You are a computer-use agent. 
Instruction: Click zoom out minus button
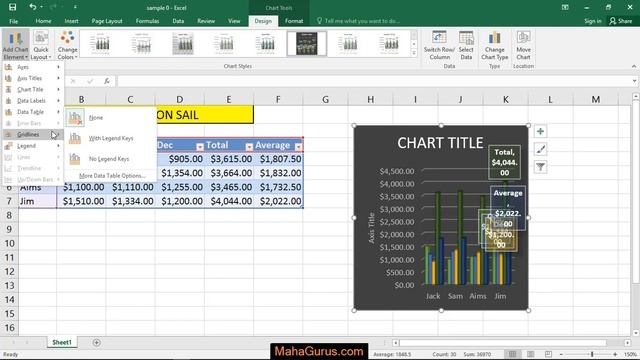point(562,354)
